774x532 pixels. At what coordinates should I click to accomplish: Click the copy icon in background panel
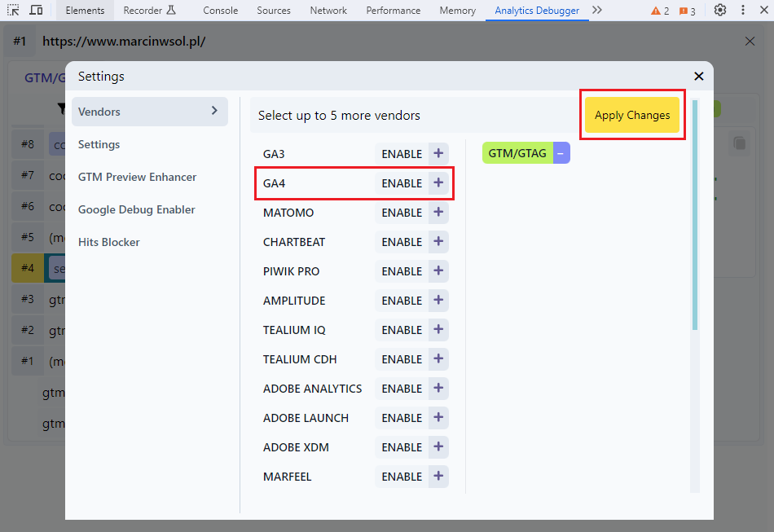click(740, 143)
